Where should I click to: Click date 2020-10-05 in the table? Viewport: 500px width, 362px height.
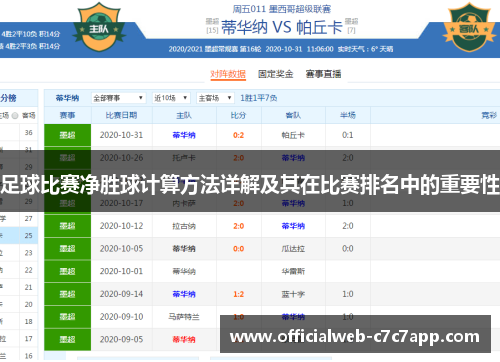click(x=121, y=249)
